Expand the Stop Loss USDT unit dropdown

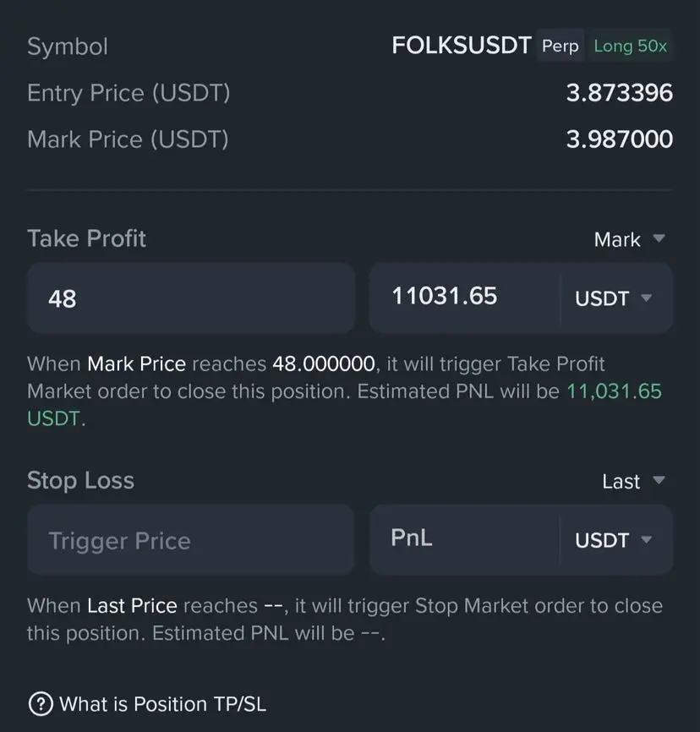(614, 540)
